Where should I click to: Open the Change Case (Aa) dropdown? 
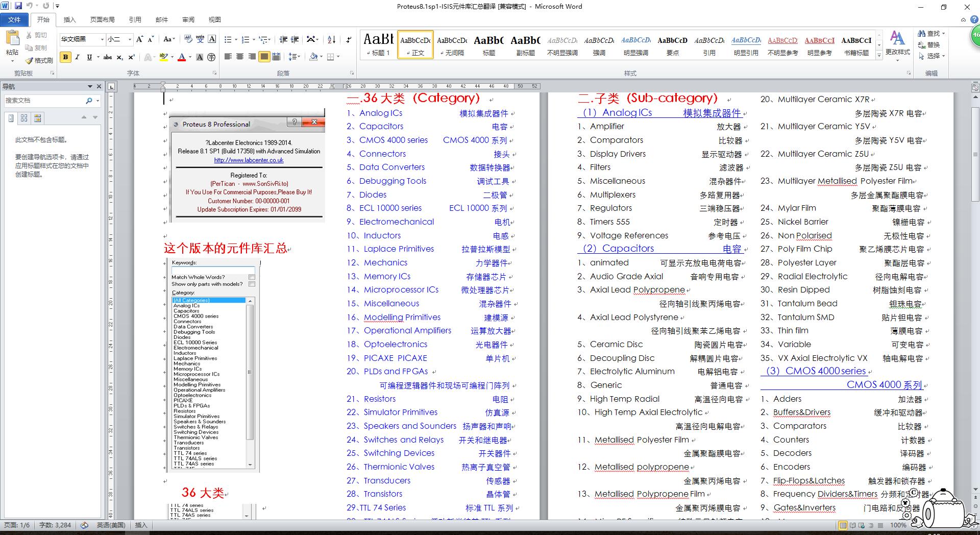(169, 39)
